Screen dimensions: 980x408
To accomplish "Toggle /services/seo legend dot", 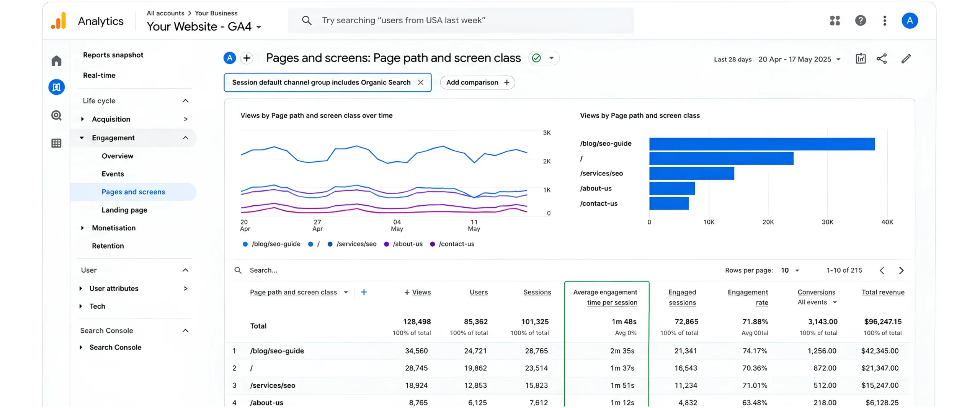I will [x=330, y=244].
